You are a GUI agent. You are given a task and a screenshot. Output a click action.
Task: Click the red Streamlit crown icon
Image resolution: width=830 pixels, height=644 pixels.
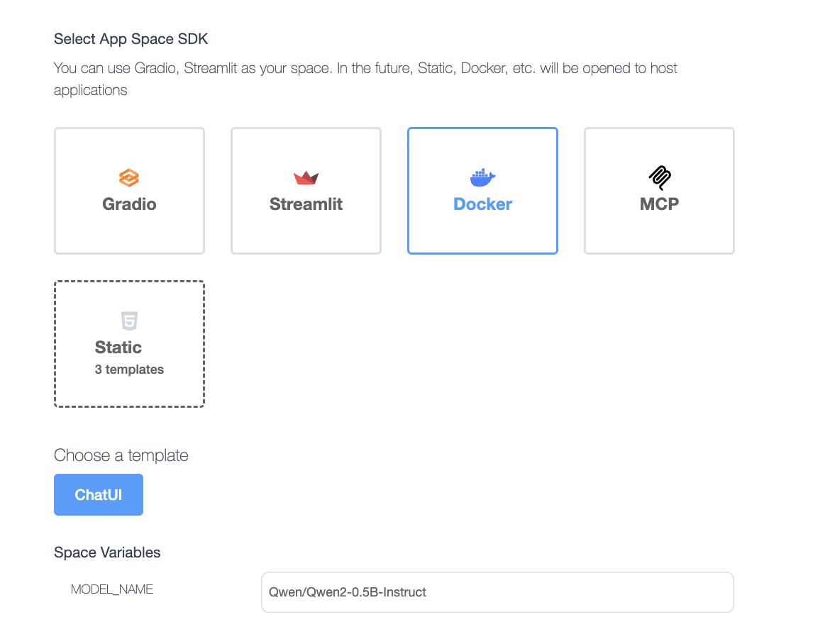pyautogui.click(x=306, y=177)
